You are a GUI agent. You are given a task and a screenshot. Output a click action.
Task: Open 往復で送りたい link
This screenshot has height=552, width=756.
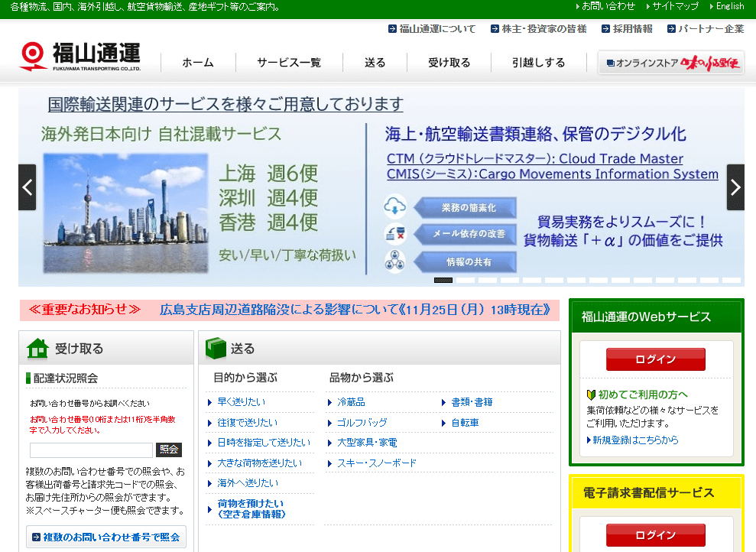pyautogui.click(x=248, y=423)
